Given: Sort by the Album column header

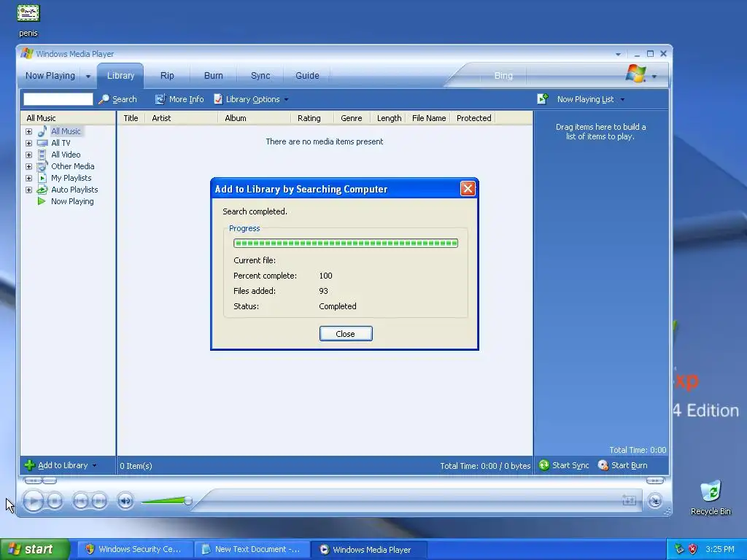Looking at the screenshot, I should 255,118.
